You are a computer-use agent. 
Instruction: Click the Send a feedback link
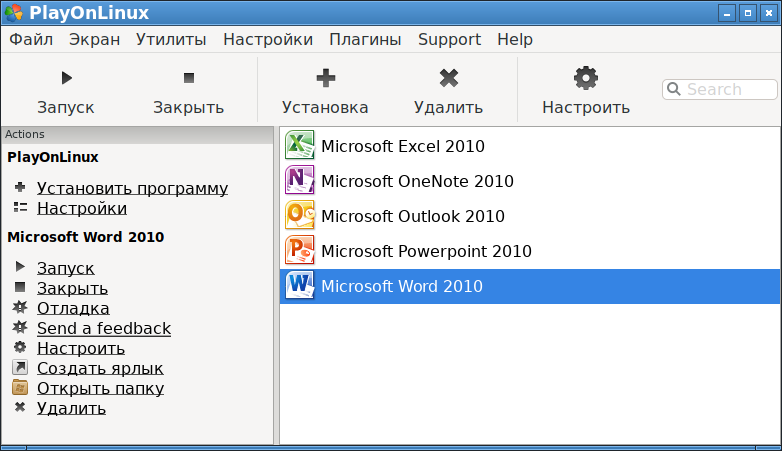point(104,328)
